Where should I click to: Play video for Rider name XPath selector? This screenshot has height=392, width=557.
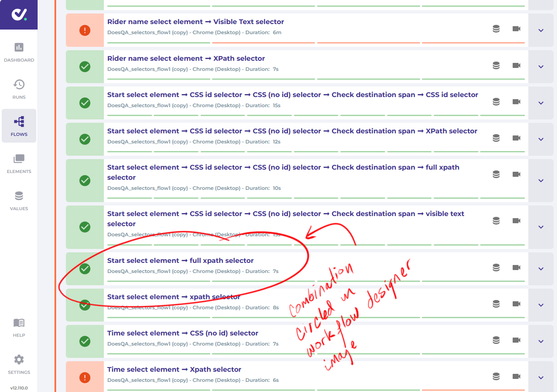coord(516,65)
